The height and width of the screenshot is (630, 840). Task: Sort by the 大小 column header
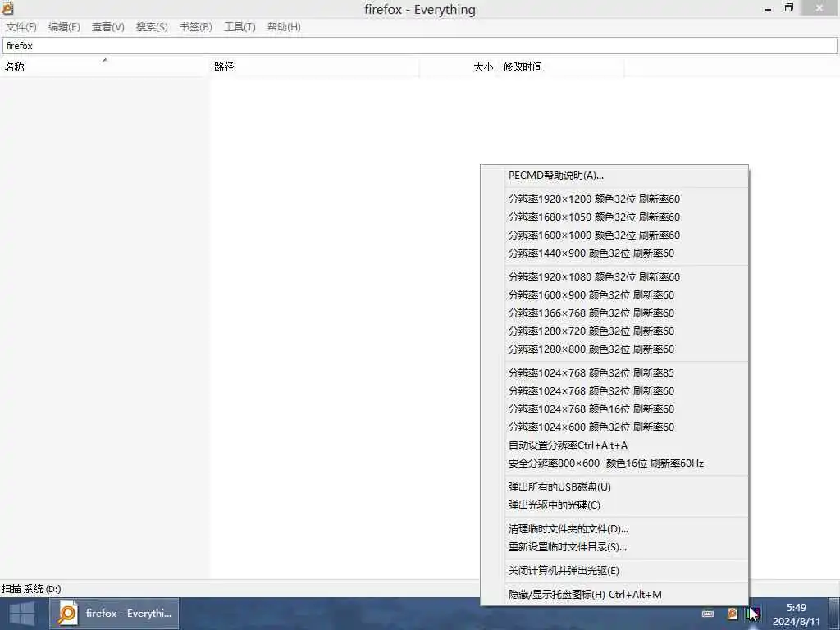(x=458, y=67)
